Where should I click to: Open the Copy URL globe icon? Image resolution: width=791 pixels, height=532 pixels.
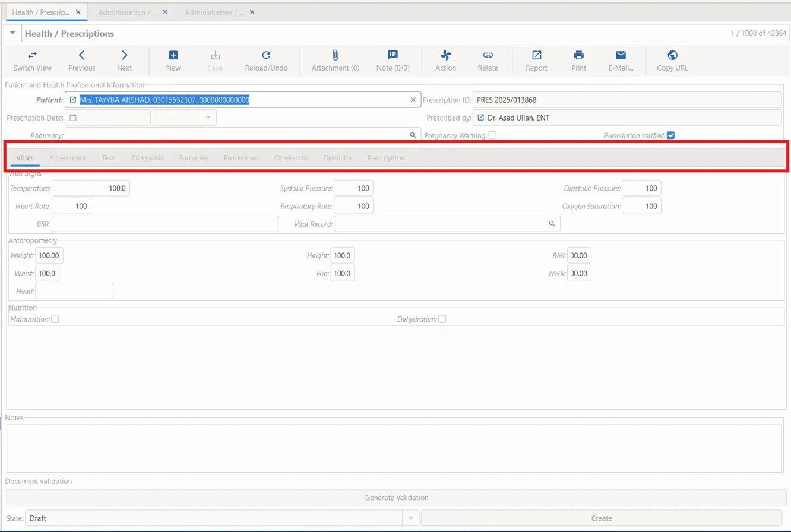672,56
